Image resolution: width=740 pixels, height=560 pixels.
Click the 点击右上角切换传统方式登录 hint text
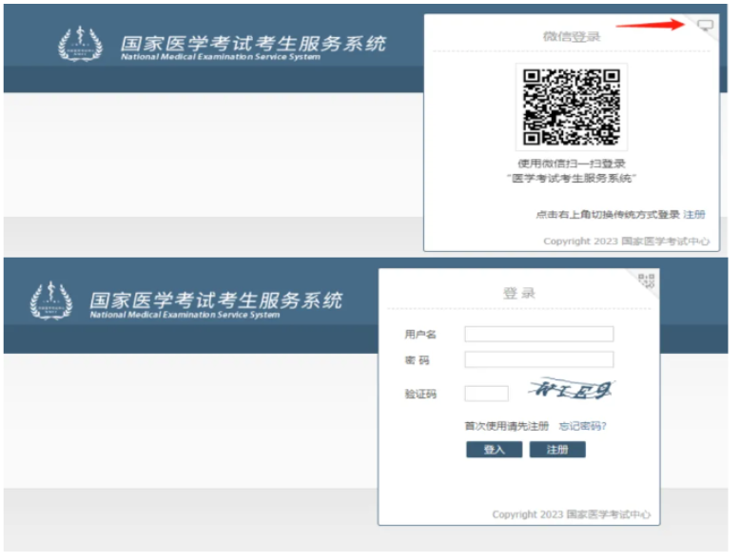coord(608,215)
